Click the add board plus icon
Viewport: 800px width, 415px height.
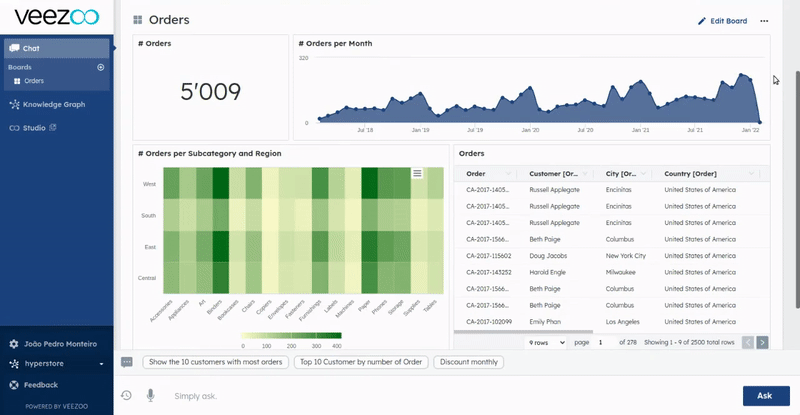click(x=100, y=67)
